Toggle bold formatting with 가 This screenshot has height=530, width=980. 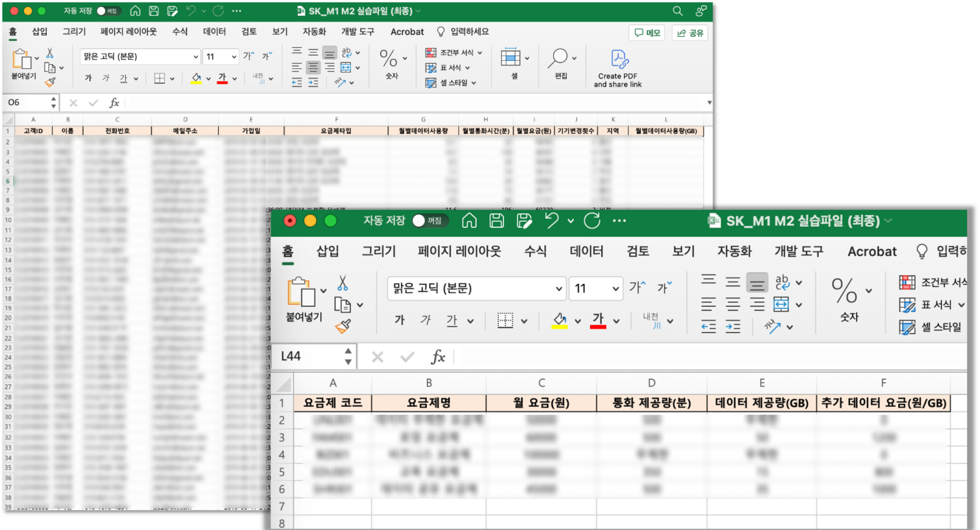[x=399, y=320]
